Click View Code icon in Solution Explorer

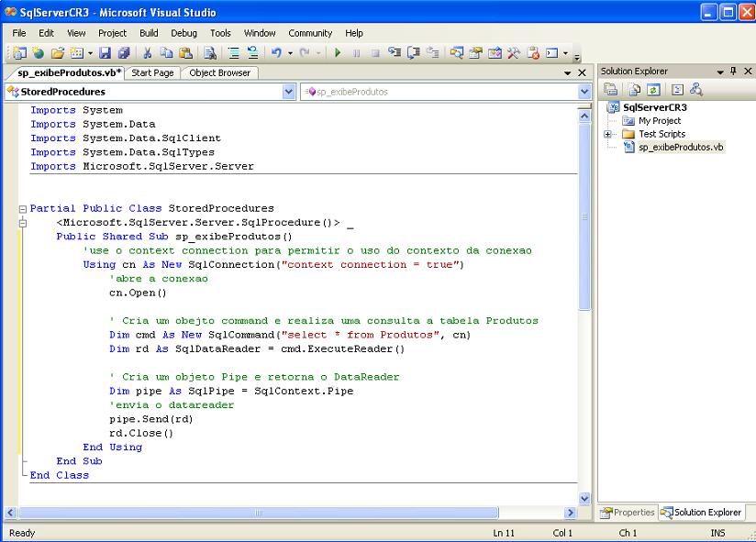(x=677, y=89)
